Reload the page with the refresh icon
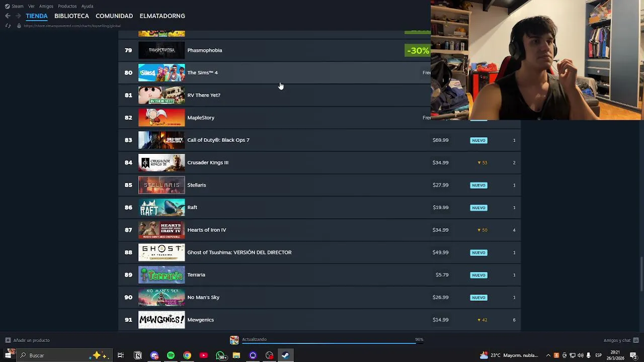Image resolution: width=644 pixels, height=362 pixels. pos(8,26)
